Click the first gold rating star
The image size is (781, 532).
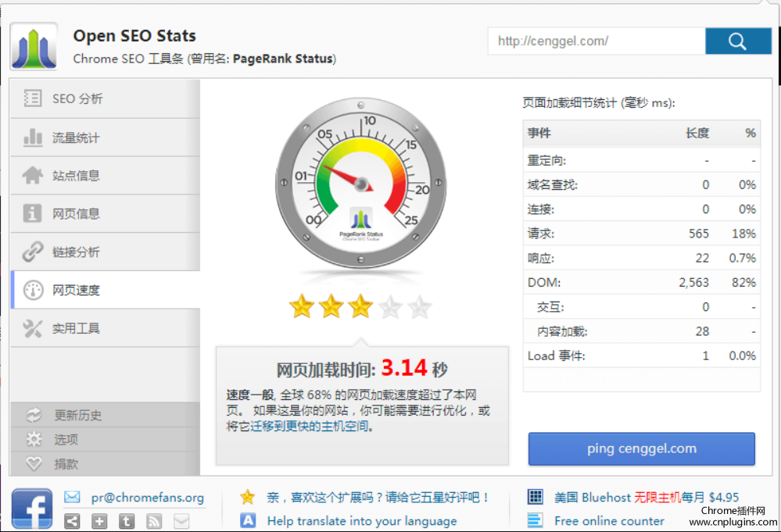click(x=302, y=306)
